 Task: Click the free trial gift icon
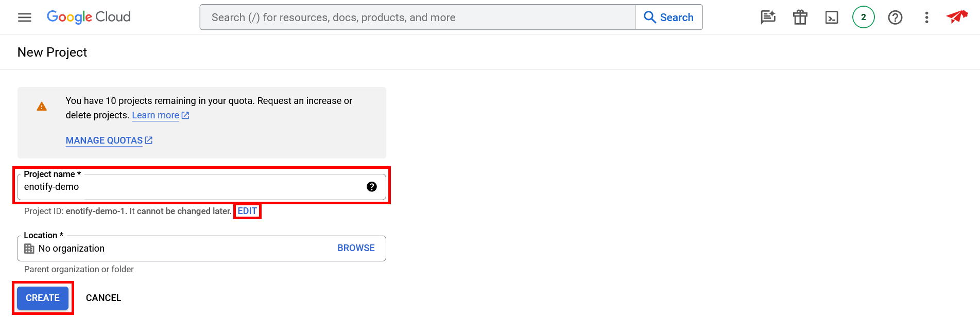[x=800, y=17]
